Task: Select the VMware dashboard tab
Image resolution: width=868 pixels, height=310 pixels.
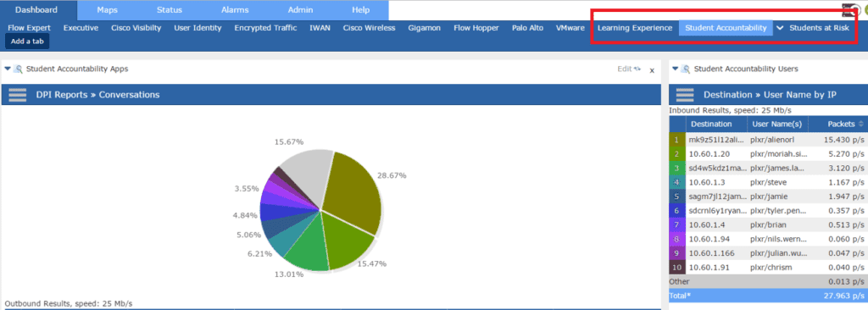Action: pos(570,28)
